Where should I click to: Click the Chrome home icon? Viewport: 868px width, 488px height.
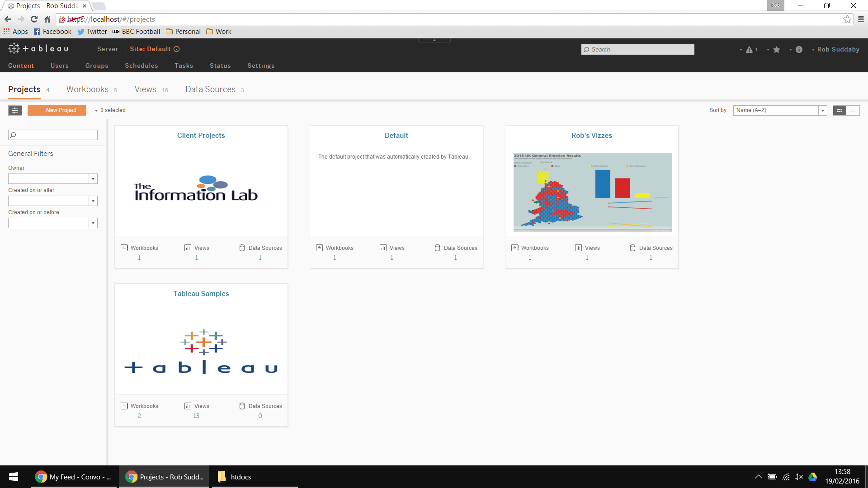tap(47, 19)
